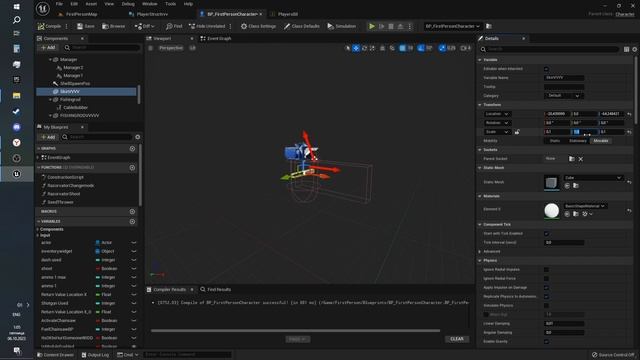Add a new function with plus icon
Screen dimensions: 640x360
[x=132, y=167]
